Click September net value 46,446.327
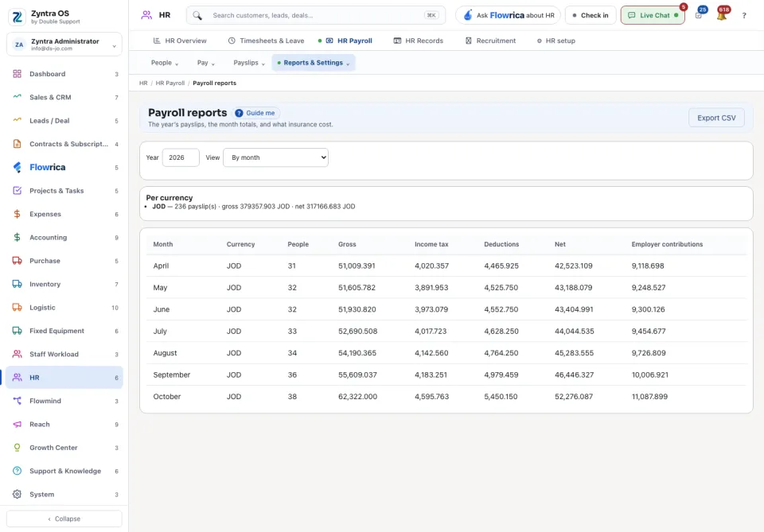The width and height of the screenshot is (764, 532). 574,375
